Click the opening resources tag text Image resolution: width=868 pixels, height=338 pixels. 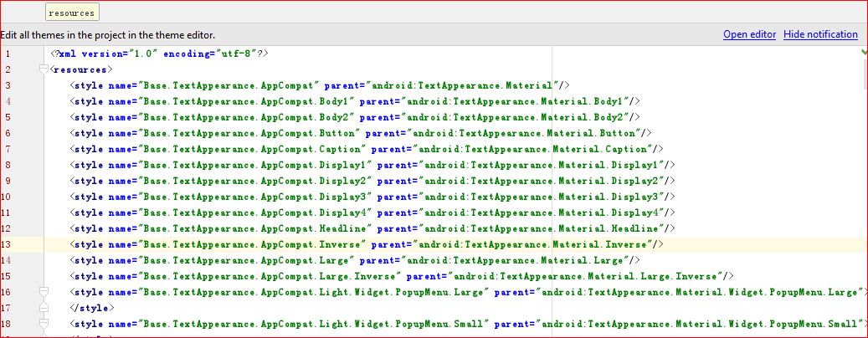tap(81, 69)
